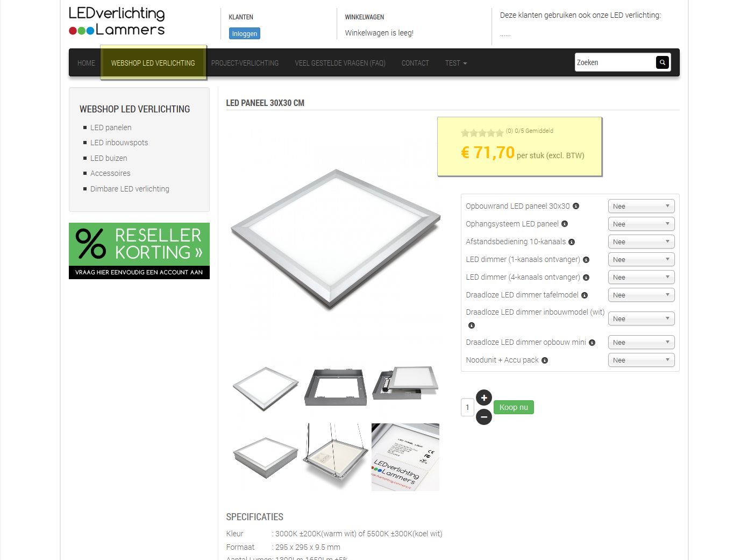
Task: Go to the Contact page
Action: click(415, 63)
